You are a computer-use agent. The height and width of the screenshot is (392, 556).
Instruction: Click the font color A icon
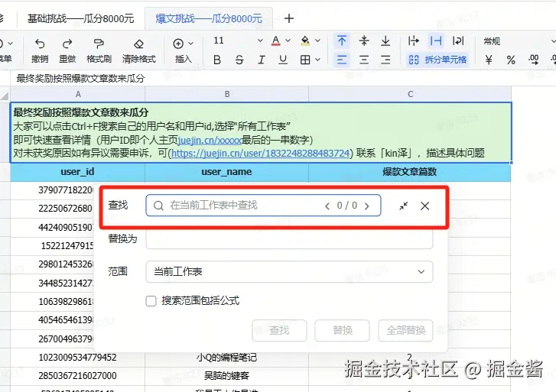pyautogui.click(x=276, y=41)
